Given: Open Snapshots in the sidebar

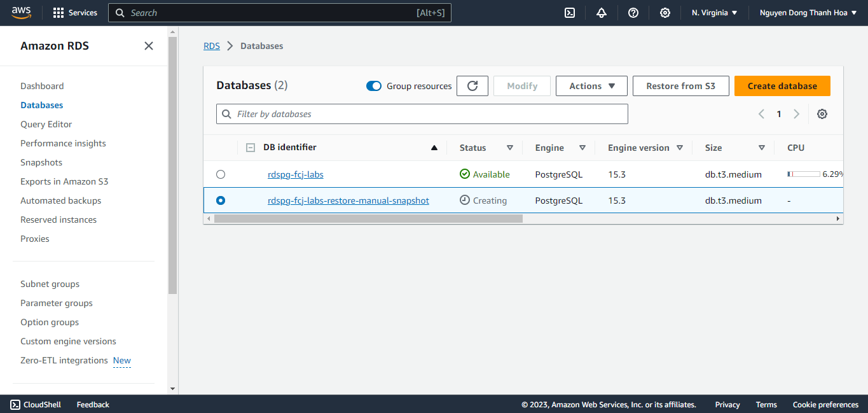Looking at the screenshot, I should (41, 162).
